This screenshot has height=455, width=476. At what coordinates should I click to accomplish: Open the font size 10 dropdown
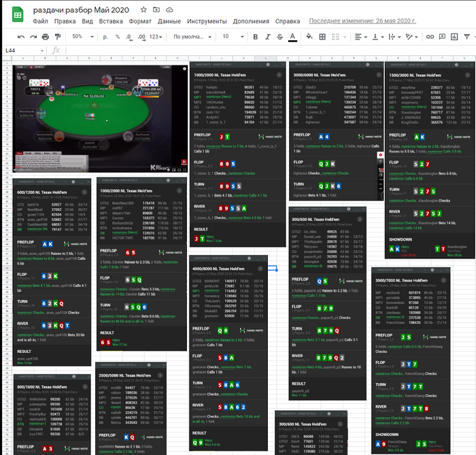(x=233, y=37)
